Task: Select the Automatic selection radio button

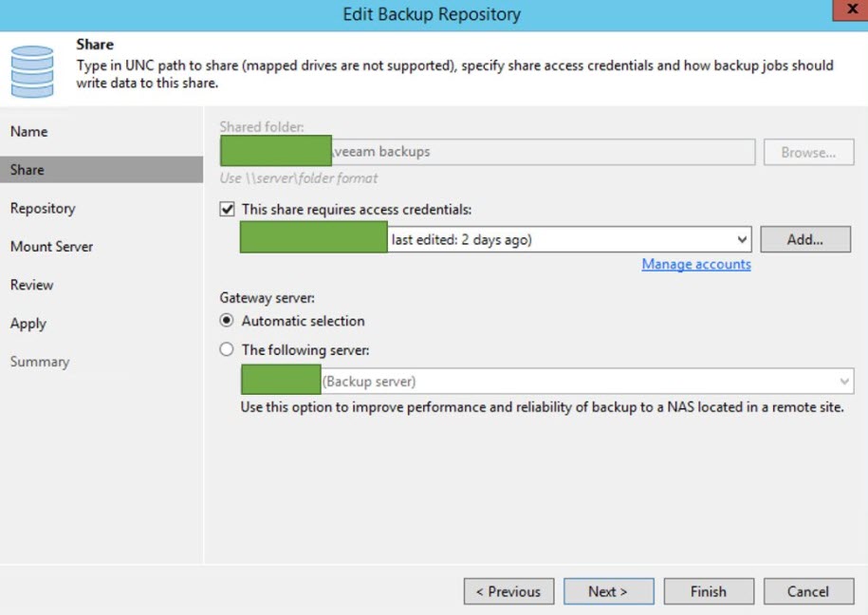Action: pyautogui.click(x=227, y=321)
